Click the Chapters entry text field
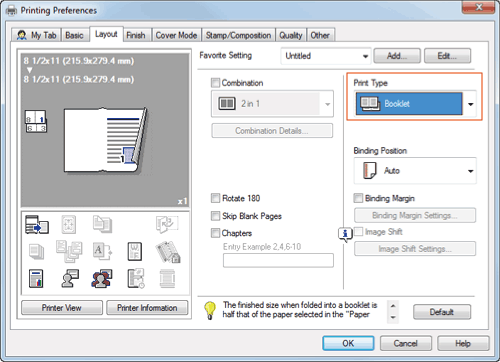Image resolution: width=500 pixels, height=362 pixels. [278, 260]
